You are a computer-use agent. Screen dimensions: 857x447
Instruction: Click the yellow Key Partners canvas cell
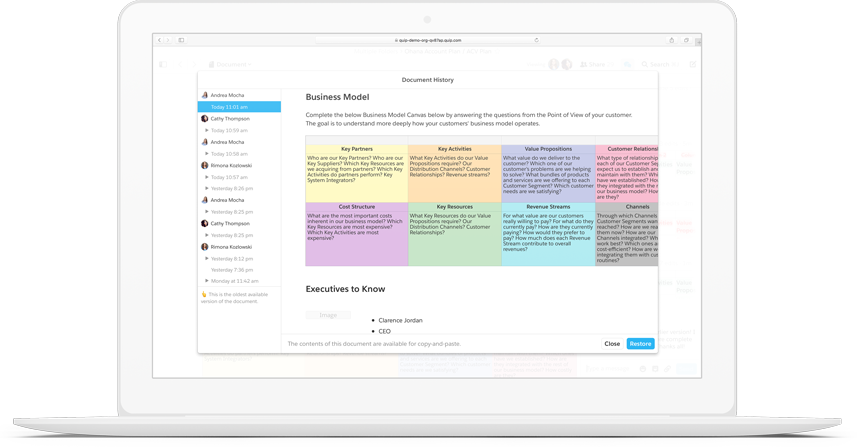(x=356, y=173)
